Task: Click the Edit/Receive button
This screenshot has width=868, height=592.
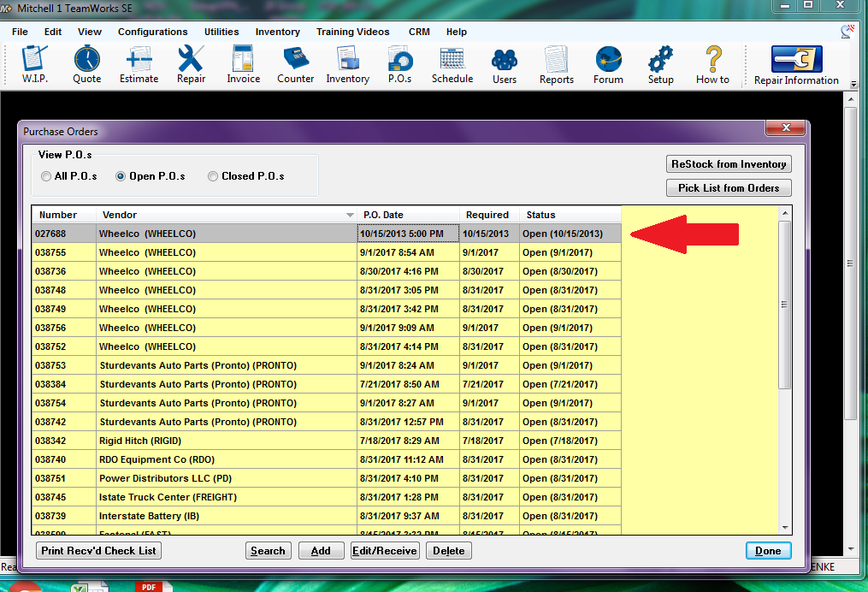Action: (x=385, y=550)
